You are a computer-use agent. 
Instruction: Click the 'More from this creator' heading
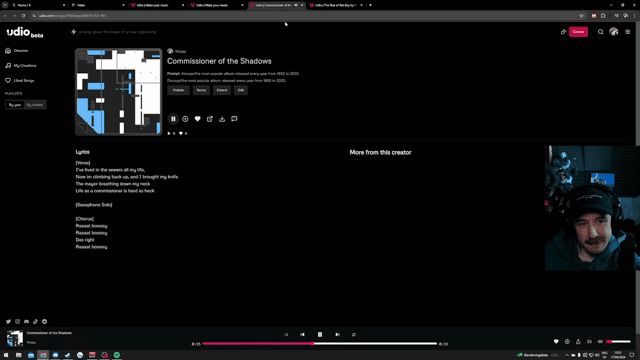click(x=380, y=152)
